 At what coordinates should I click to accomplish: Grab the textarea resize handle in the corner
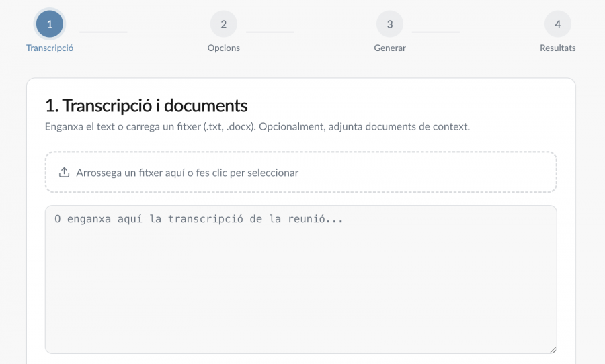tap(552, 349)
